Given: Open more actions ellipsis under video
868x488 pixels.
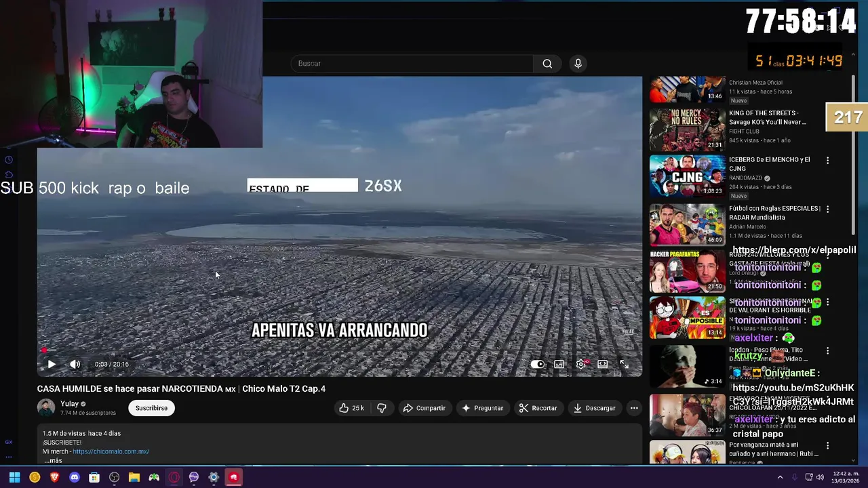Looking at the screenshot, I should point(634,408).
